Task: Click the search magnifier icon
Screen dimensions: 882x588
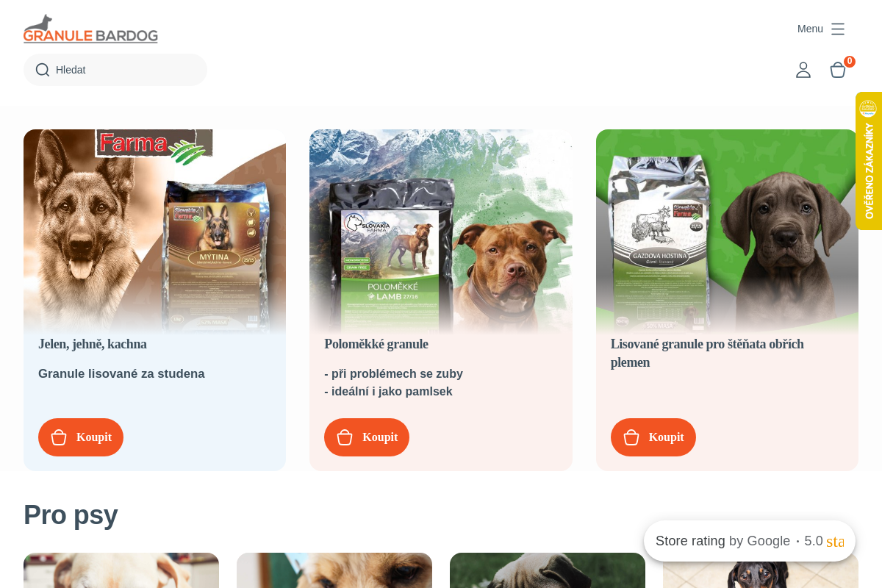Action: coord(43,70)
